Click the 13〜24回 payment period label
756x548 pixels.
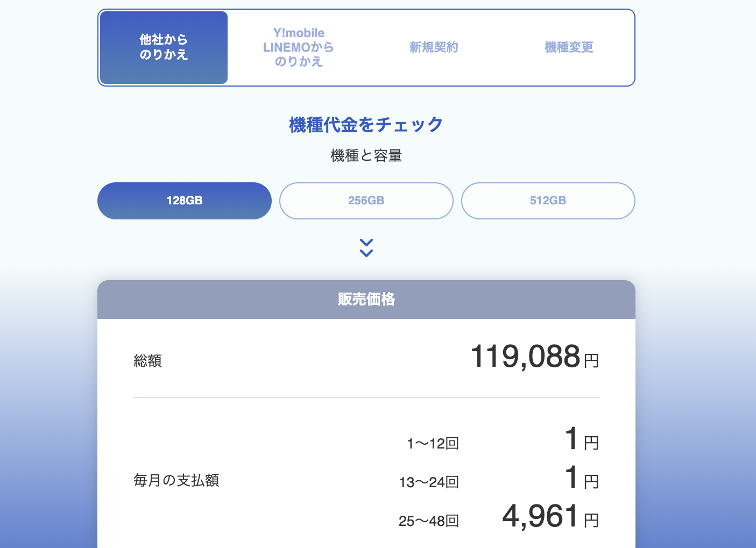[429, 482]
